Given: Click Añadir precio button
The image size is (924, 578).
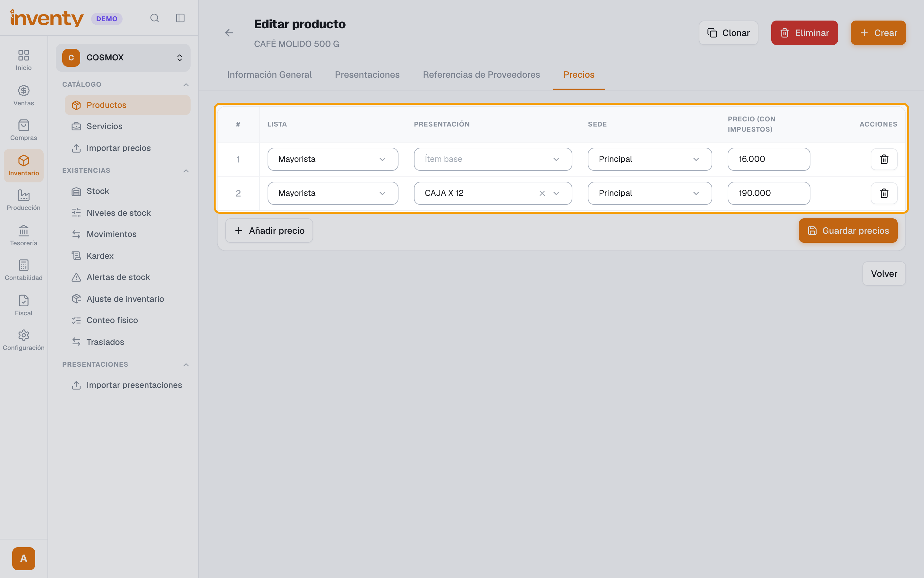Looking at the screenshot, I should 269,231.
